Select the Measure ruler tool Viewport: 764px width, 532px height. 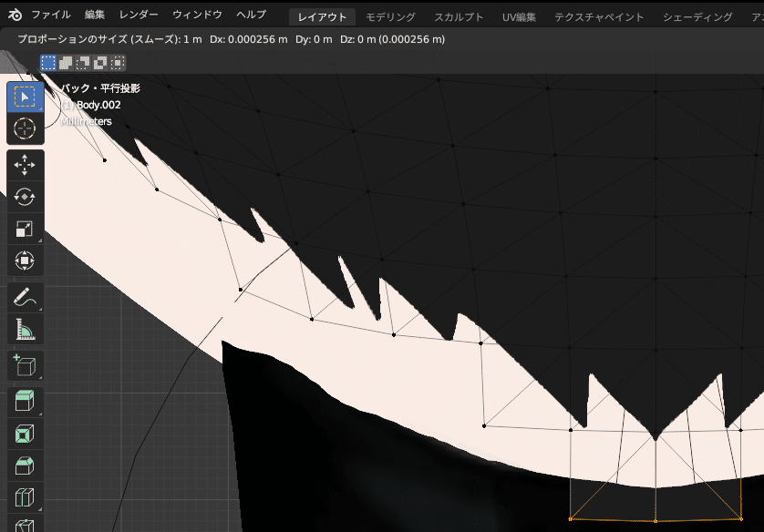point(25,329)
